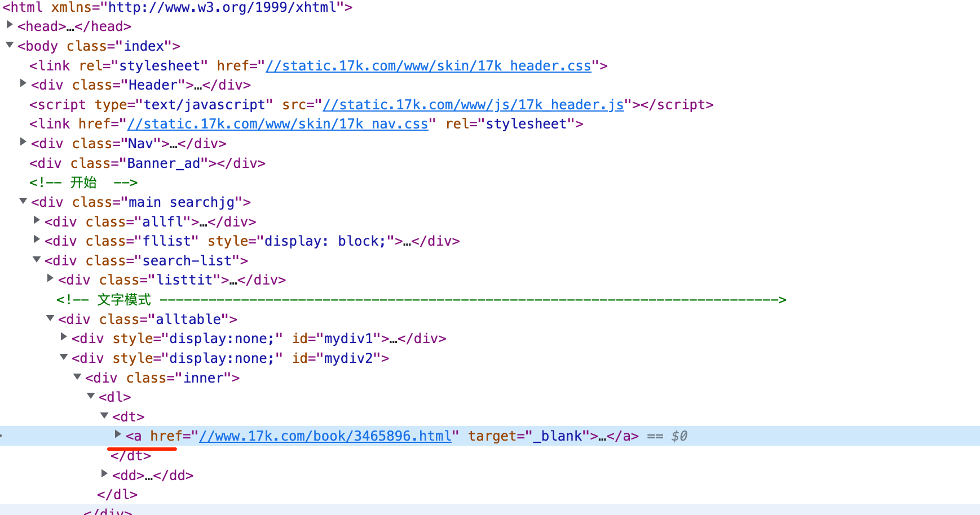Expand the div with id mydiv1

tap(64, 337)
